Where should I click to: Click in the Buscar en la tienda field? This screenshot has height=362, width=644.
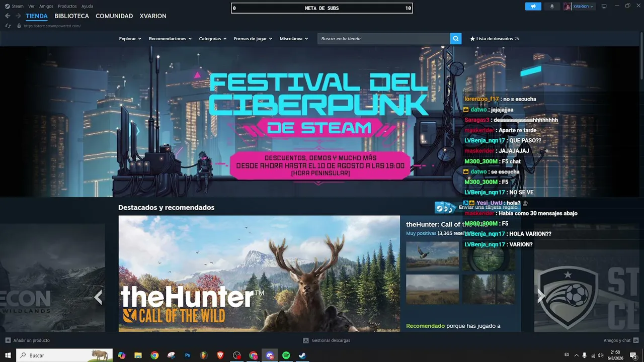click(384, 39)
